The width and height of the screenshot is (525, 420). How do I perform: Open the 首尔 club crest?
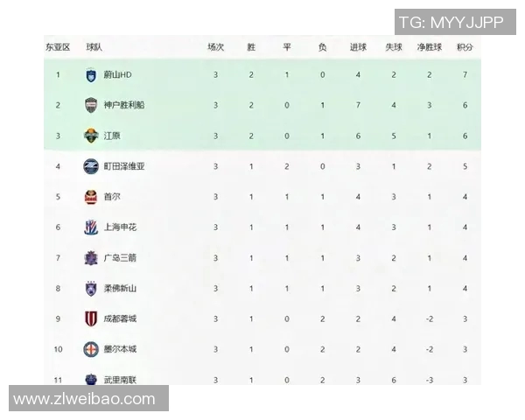point(91,197)
